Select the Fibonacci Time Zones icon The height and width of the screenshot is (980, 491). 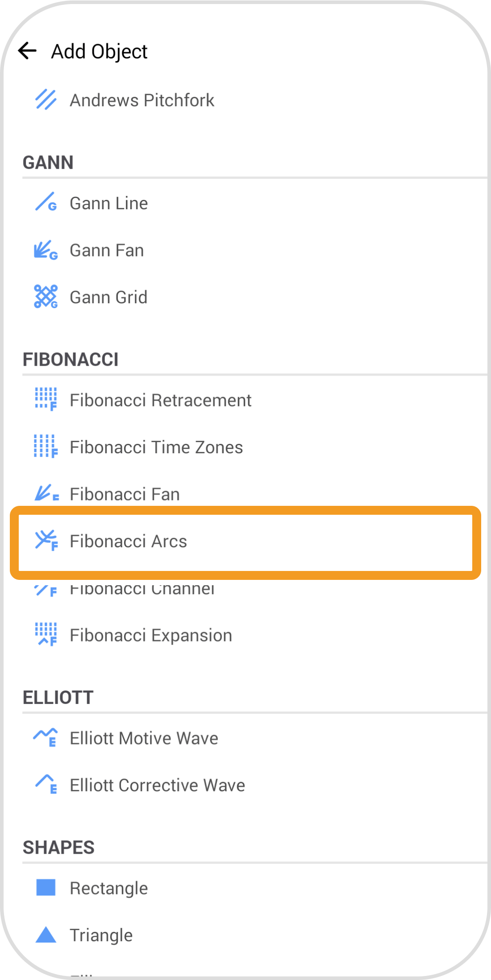46,446
